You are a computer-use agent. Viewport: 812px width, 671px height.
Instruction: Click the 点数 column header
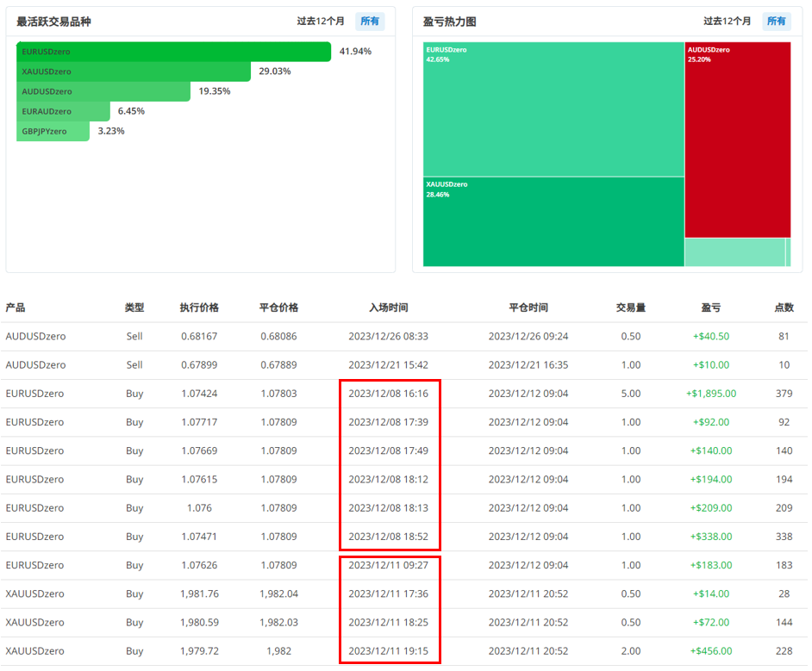784,308
